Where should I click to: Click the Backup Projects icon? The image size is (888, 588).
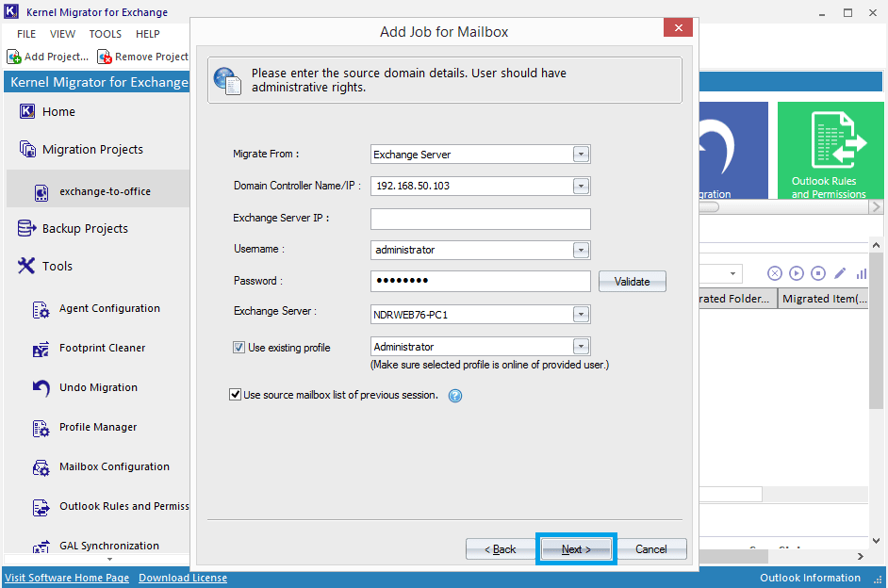(26, 228)
